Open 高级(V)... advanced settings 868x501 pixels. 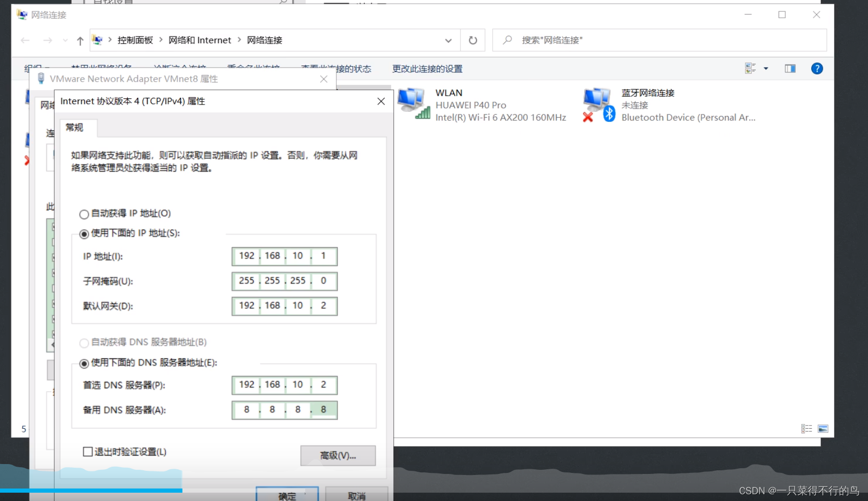tap(338, 456)
